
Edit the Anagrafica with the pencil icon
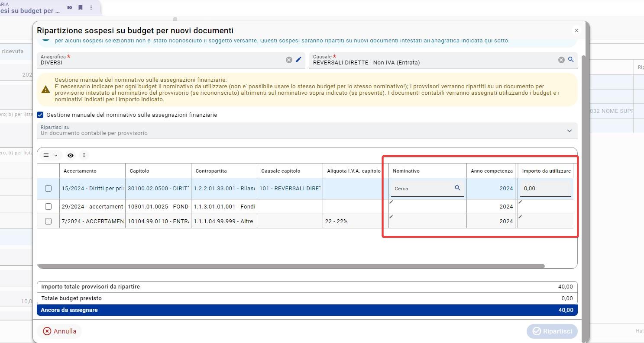pyautogui.click(x=298, y=60)
